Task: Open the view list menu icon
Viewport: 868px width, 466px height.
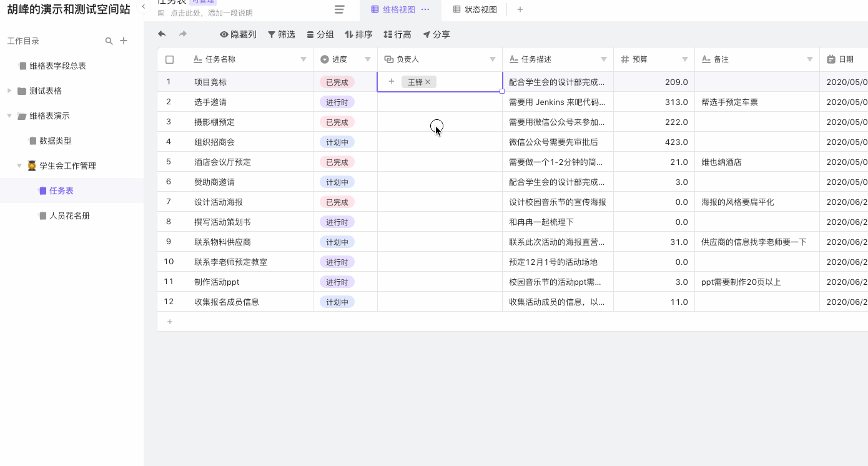Action: tap(339, 9)
